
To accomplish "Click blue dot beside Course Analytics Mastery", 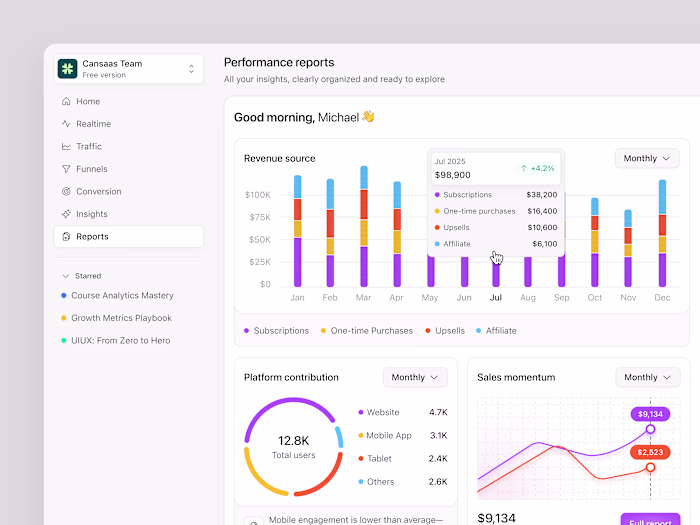I will pyautogui.click(x=63, y=296).
